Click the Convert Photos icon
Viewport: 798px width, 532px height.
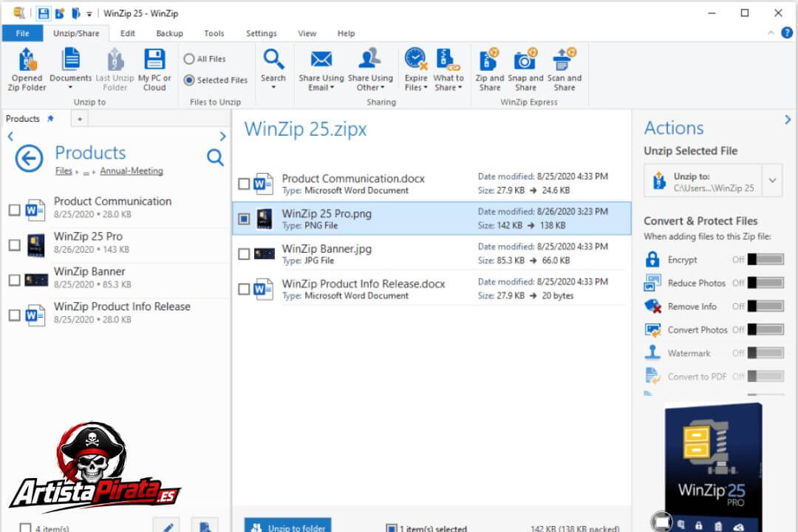pyautogui.click(x=652, y=330)
